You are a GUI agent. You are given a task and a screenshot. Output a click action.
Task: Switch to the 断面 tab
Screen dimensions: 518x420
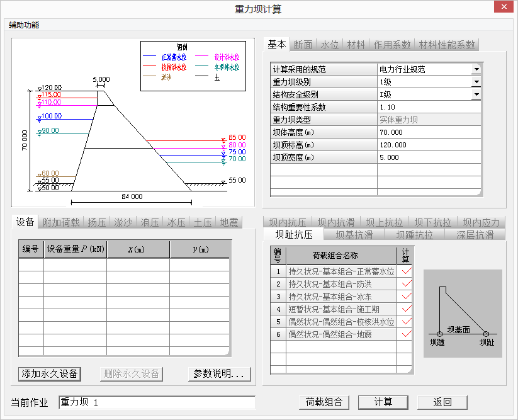click(x=303, y=45)
